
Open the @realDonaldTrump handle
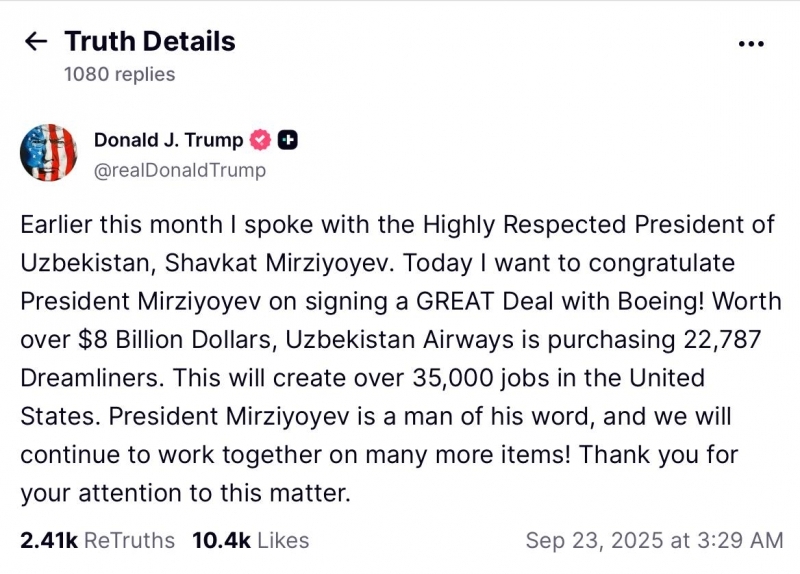tap(180, 170)
